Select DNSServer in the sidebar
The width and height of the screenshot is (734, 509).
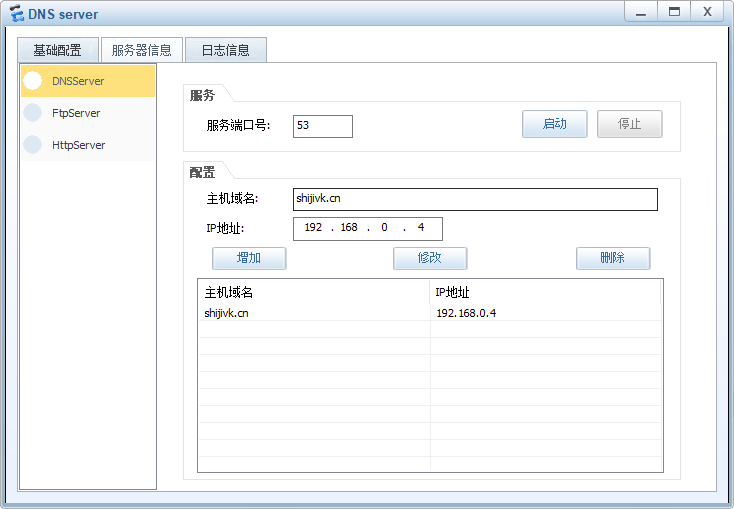click(88, 81)
